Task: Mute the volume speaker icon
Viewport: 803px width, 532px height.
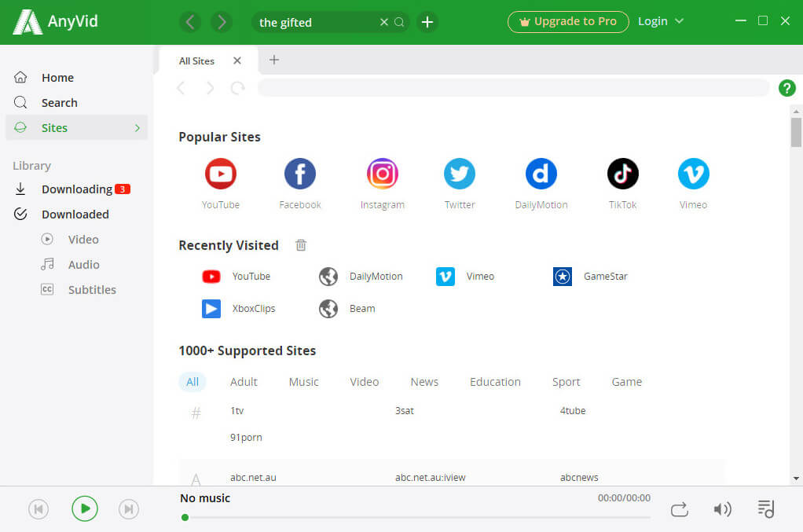Action: point(722,509)
